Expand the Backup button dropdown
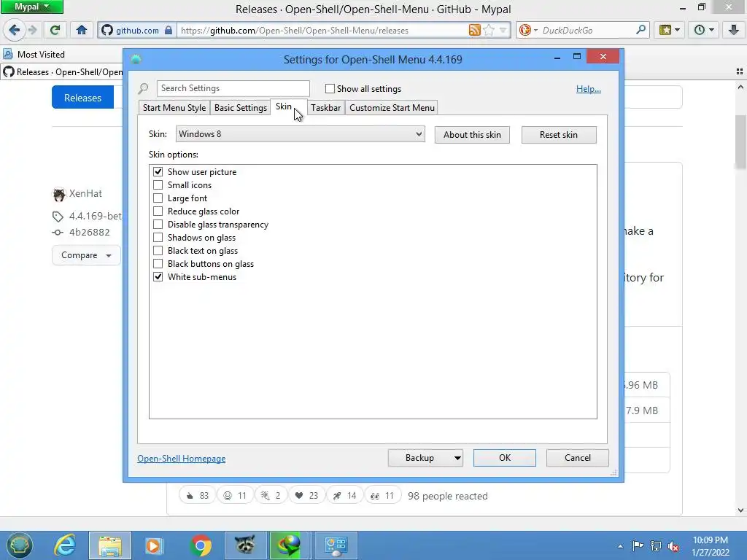Image resolution: width=747 pixels, height=560 pixels. tap(457, 458)
